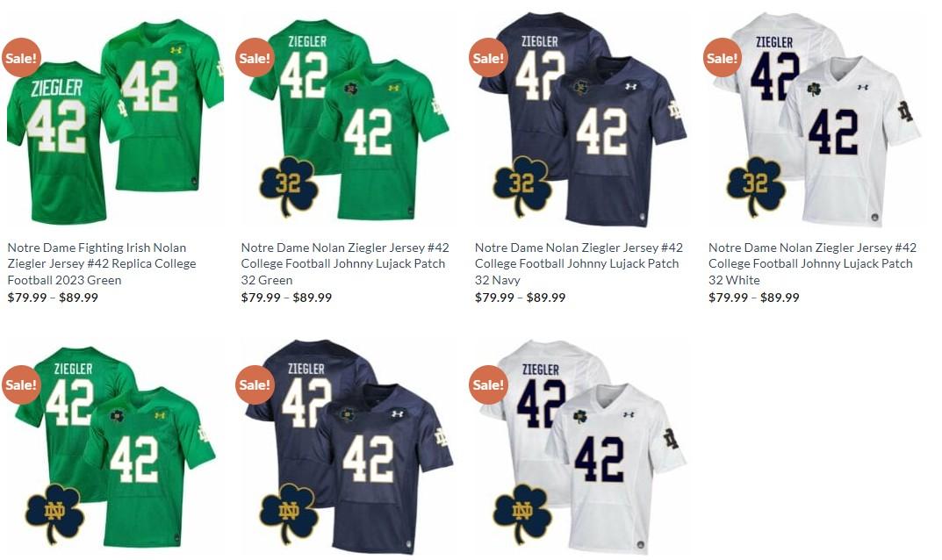Click ND shamrock patch on bottom green jersey
This screenshot has width=942, height=560.
(54, 513)
